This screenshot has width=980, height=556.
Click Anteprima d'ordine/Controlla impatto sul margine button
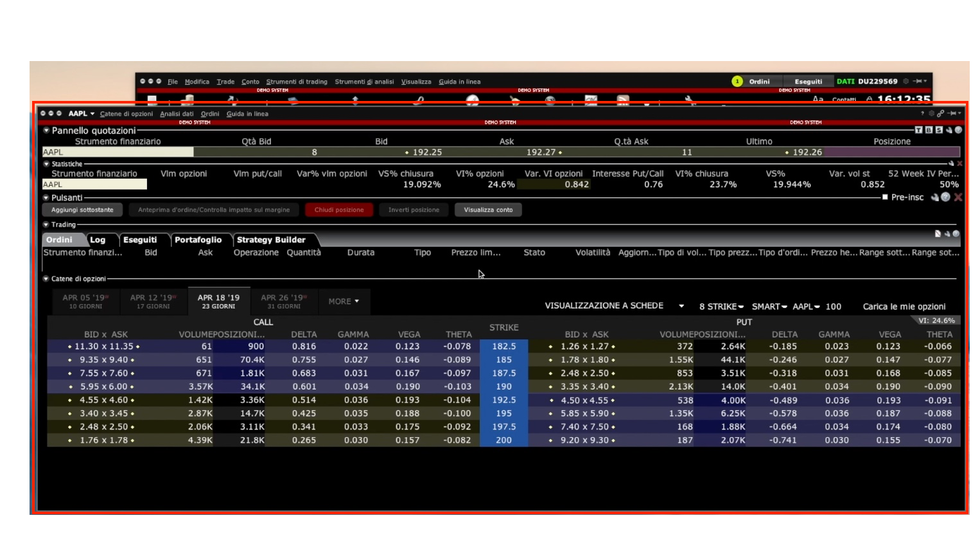point(214,210)
